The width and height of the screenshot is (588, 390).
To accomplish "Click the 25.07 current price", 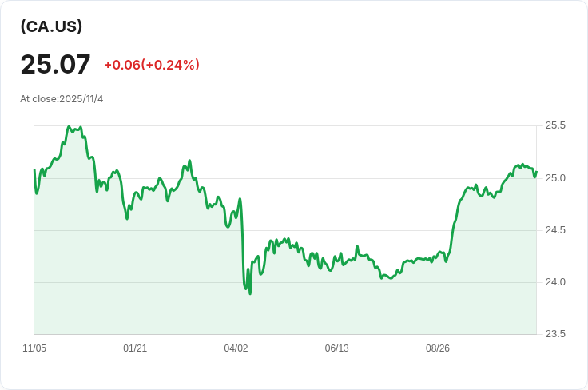I will click(x=55, y=64).
